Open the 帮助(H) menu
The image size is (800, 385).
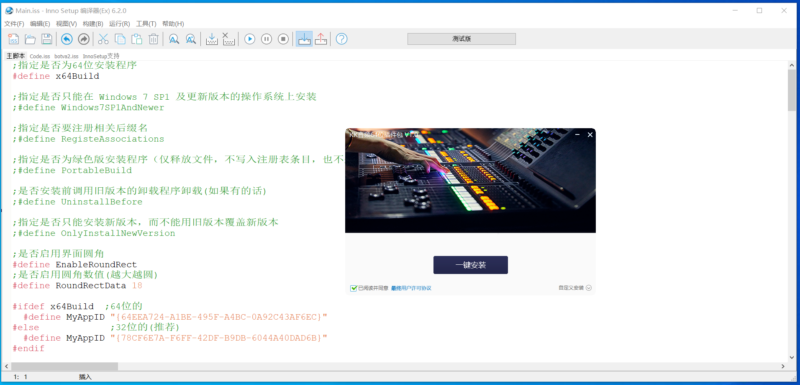point(173,24)
